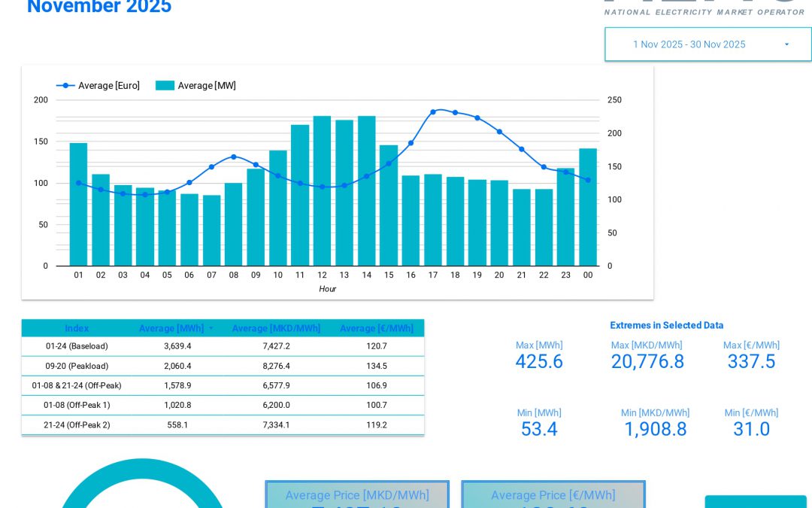This screenshot has height=508, width=812.
Task: Toggle the Average [Euro] line series in legend
Action: [98, 85]
